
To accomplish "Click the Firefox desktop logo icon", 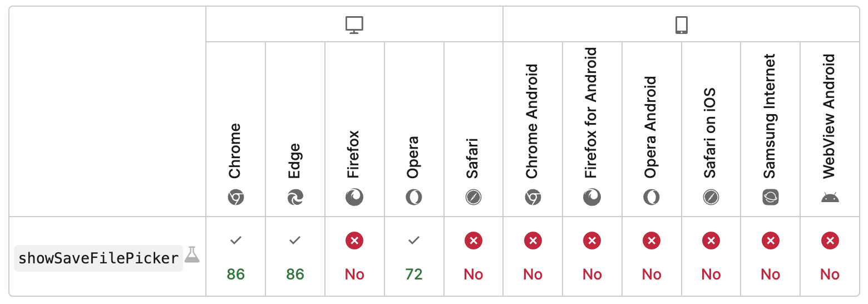I will (x=354, y=197).
